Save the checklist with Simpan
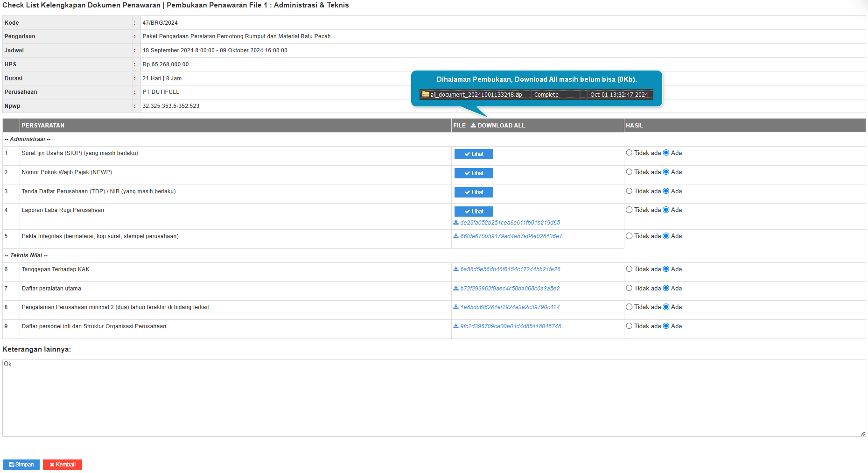The image size is (868, 473). coord(21,465)
